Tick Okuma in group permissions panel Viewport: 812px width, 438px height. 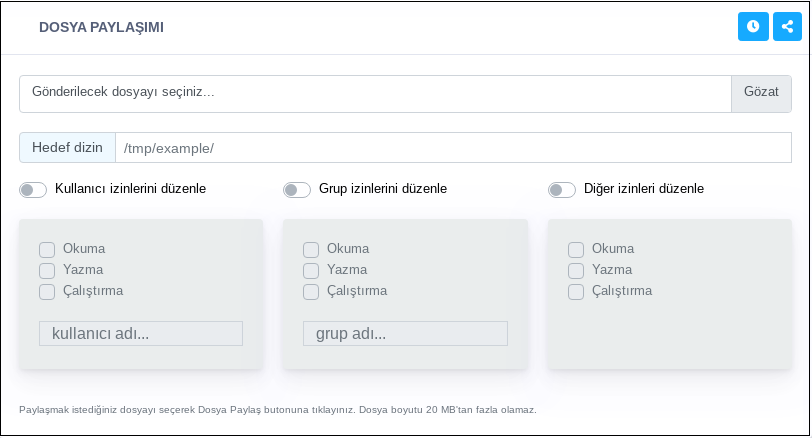[x=311, y=249]
